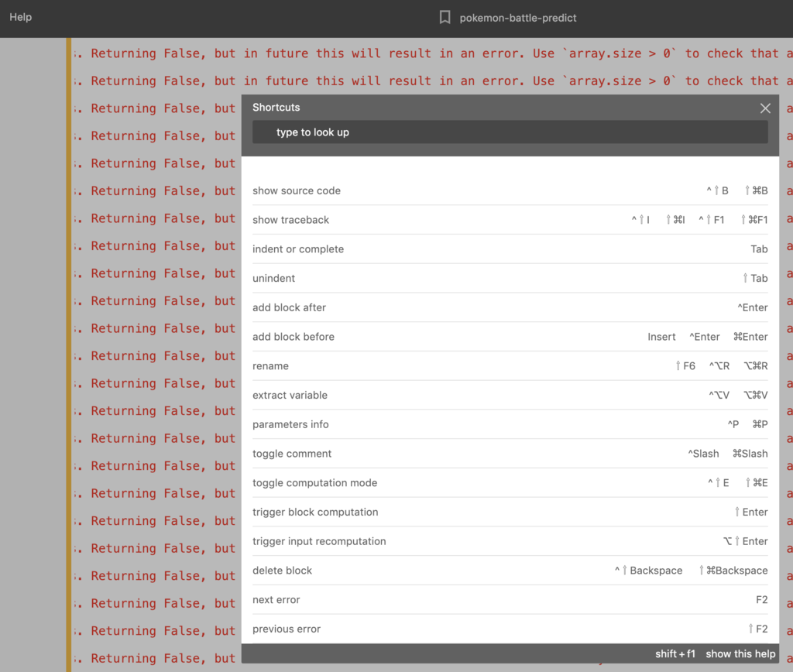The width and height of the screenshot is (793, 672).
Task: Select the 'show source code' shortcut row
Action: pos(510,190)
